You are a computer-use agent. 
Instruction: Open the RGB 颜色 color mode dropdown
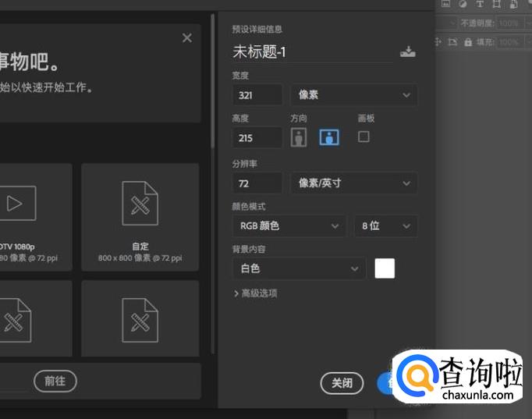click(x=289, y=226)
